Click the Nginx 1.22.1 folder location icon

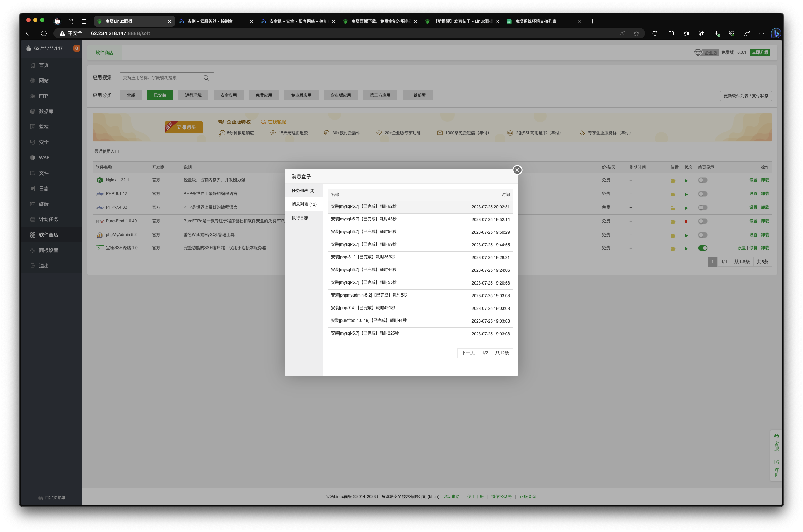click(673, 181)
